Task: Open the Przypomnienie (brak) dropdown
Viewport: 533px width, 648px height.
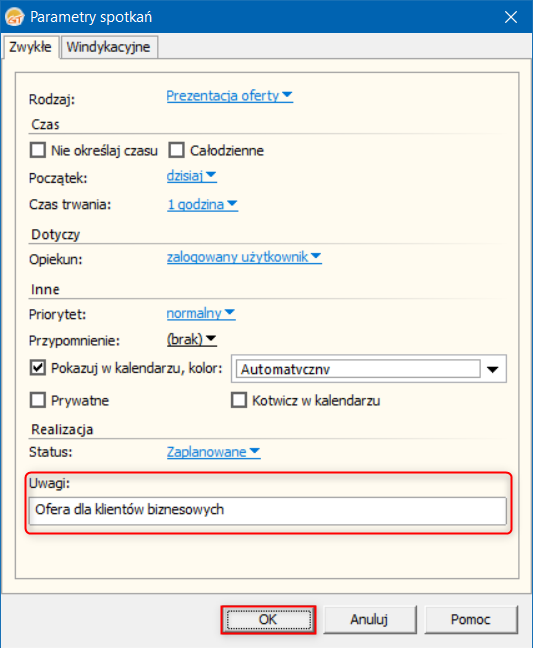Action: click(192, 340)
